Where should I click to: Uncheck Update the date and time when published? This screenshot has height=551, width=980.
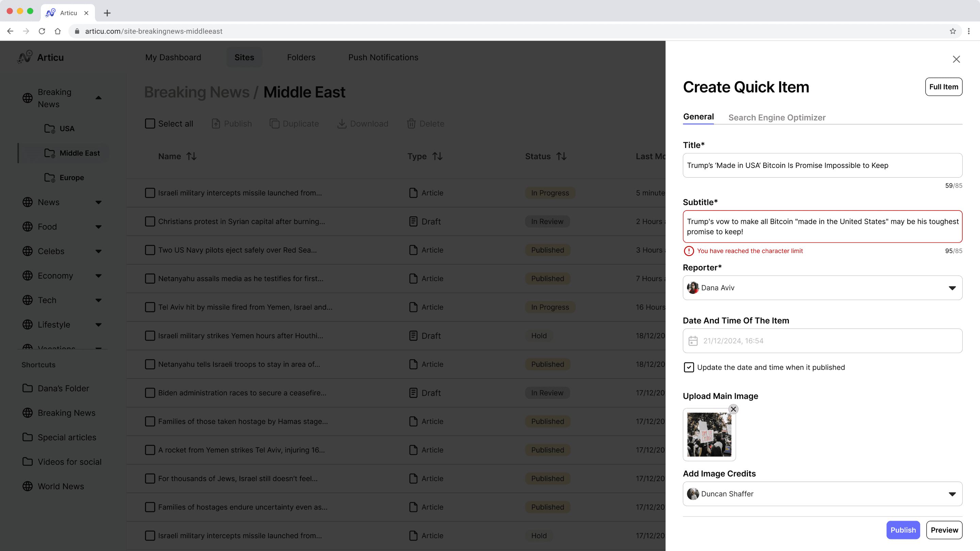(x=689, y=367)
